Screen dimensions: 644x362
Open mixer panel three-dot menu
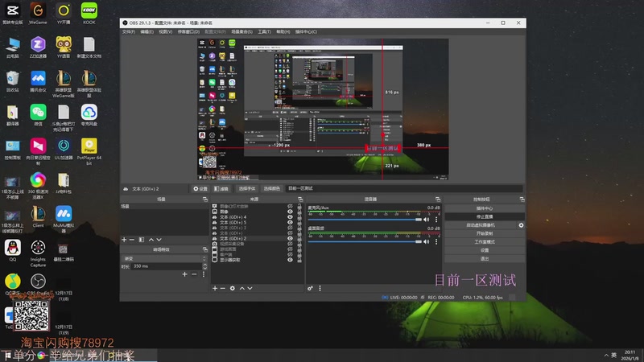(x=320, y=289)
